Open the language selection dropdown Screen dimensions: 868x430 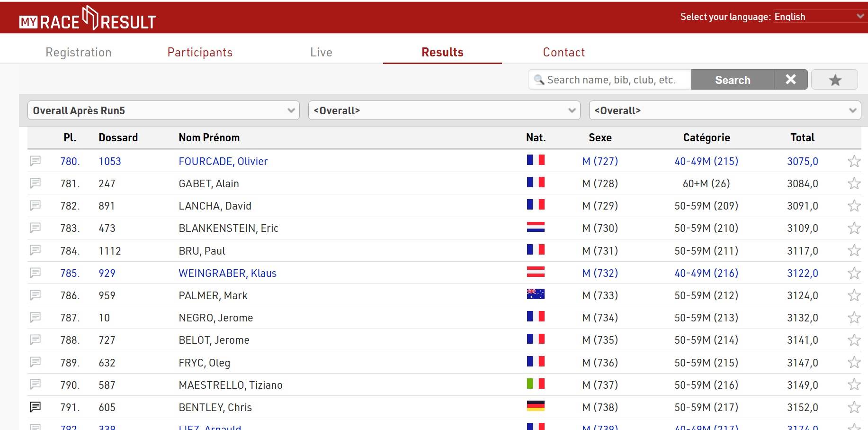819,17
